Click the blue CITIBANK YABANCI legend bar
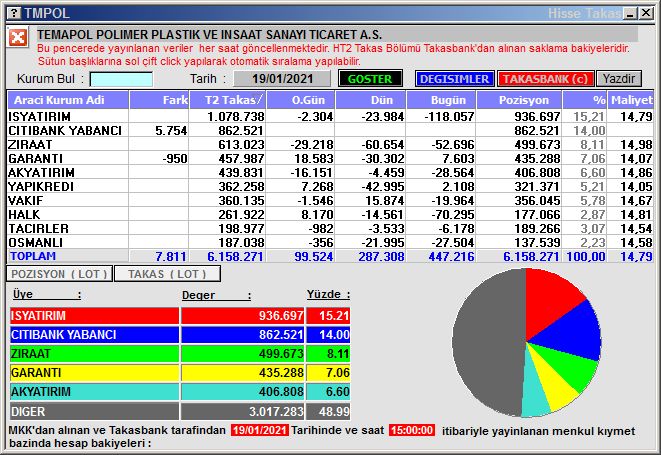661x455 pixels. [x=94, y=334]
